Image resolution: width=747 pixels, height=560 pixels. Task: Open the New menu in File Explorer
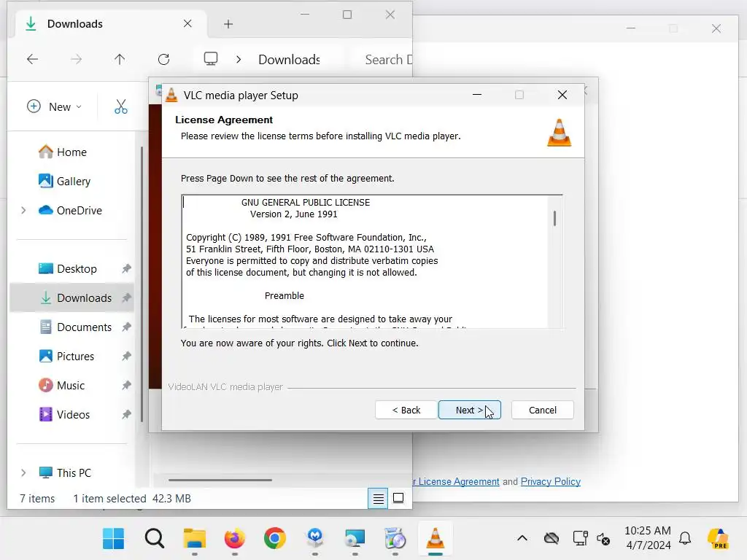[54, 106]
